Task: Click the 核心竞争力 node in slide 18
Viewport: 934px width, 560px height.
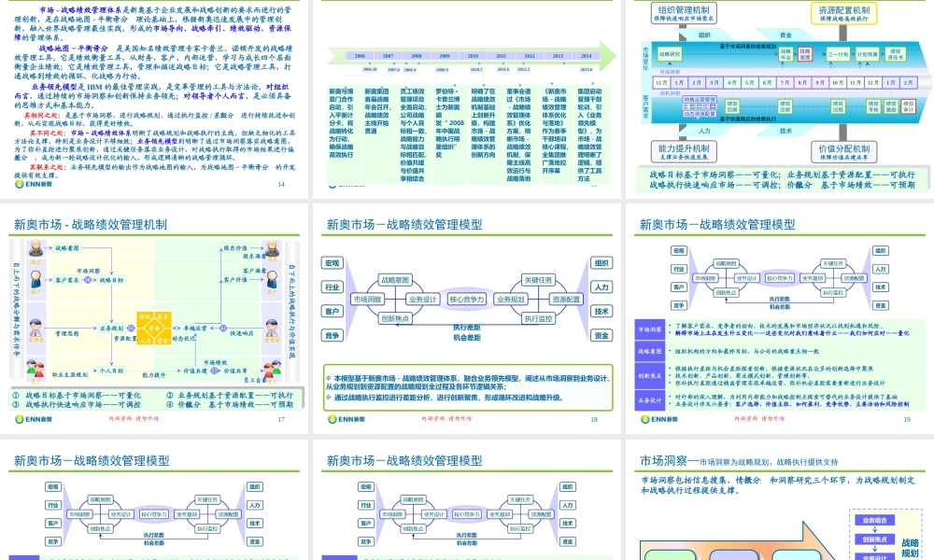Action: tap(467, 300)
